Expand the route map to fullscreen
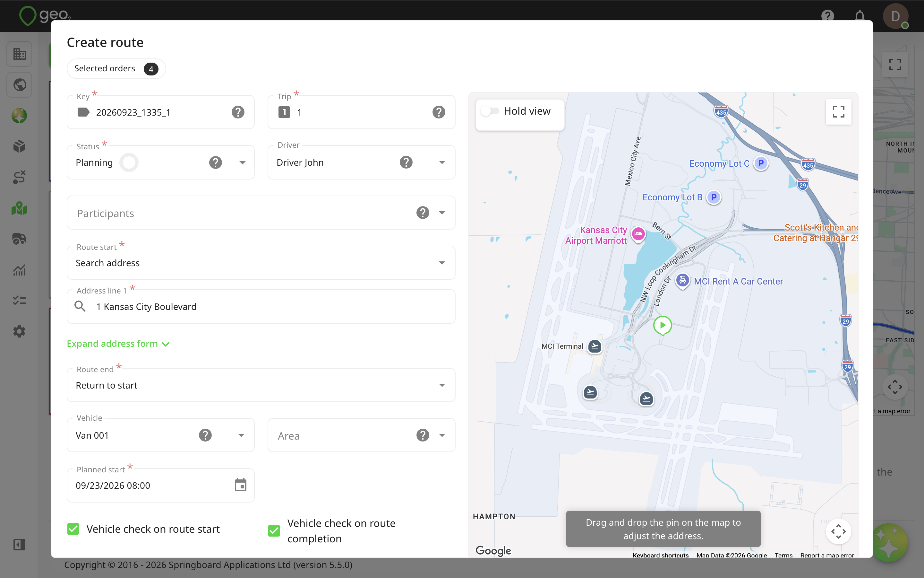Viewport: 924px width, 578px height. [x=838, y=112]
